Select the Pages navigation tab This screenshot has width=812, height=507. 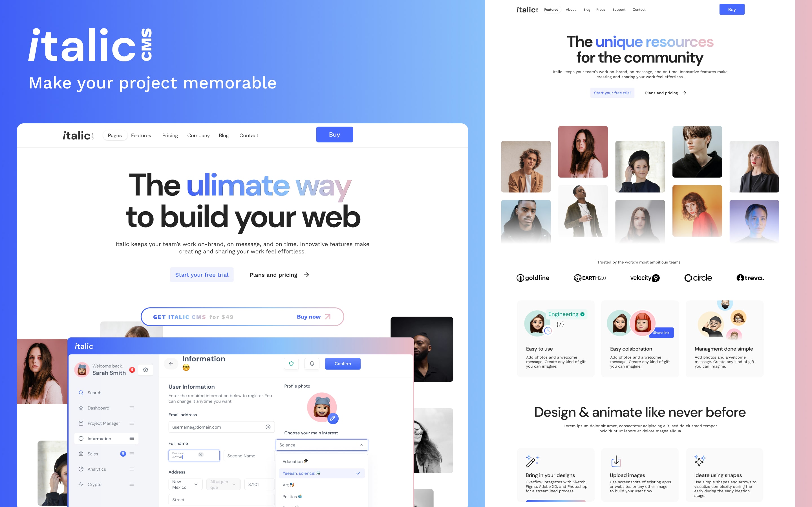pos(115,135)
